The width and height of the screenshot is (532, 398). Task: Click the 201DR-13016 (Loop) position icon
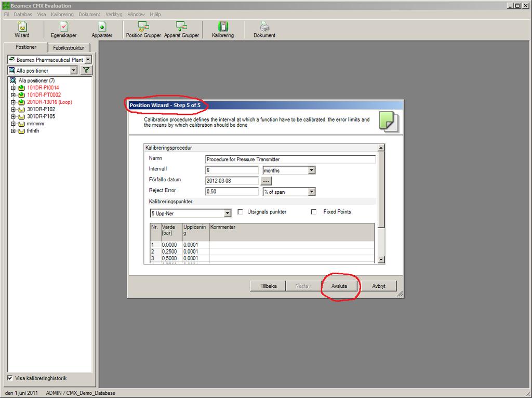[21, 102]
